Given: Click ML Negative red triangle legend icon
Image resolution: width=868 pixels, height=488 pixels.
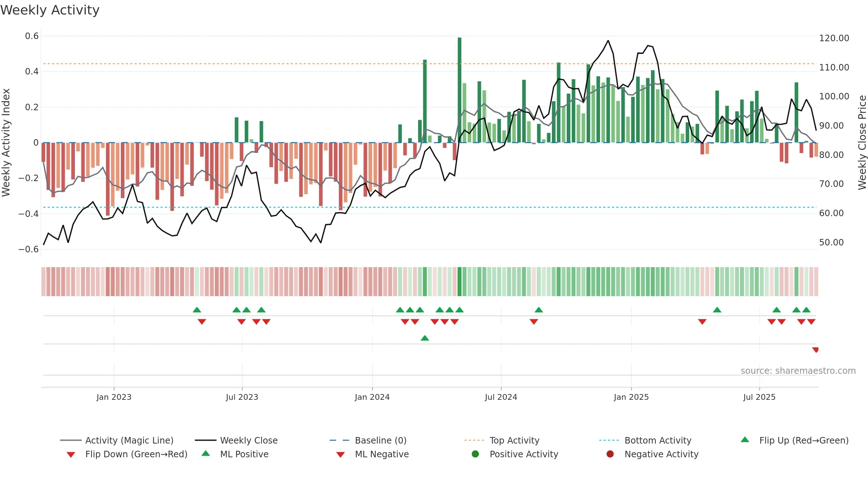Looking at the screenshot, I should (x=340, y=454).
